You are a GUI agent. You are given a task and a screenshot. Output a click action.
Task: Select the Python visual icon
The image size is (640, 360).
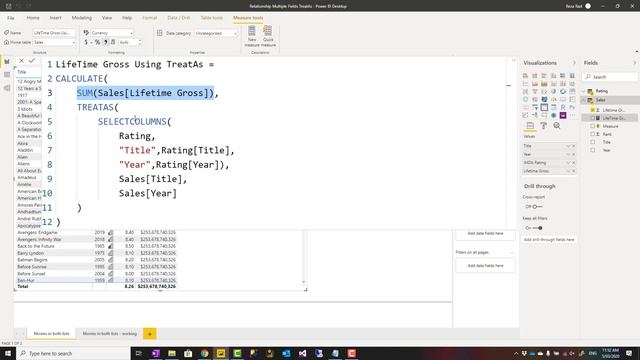(572, 107)
